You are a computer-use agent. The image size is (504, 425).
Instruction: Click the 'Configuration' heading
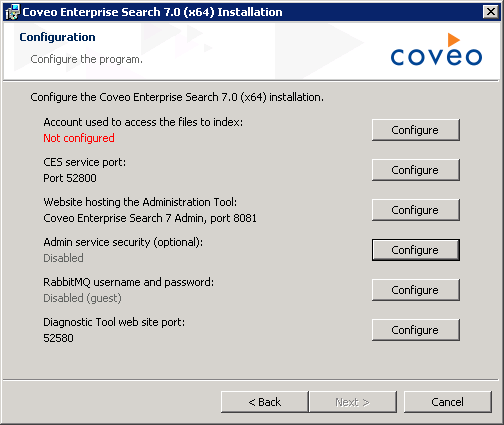point(57,37)
